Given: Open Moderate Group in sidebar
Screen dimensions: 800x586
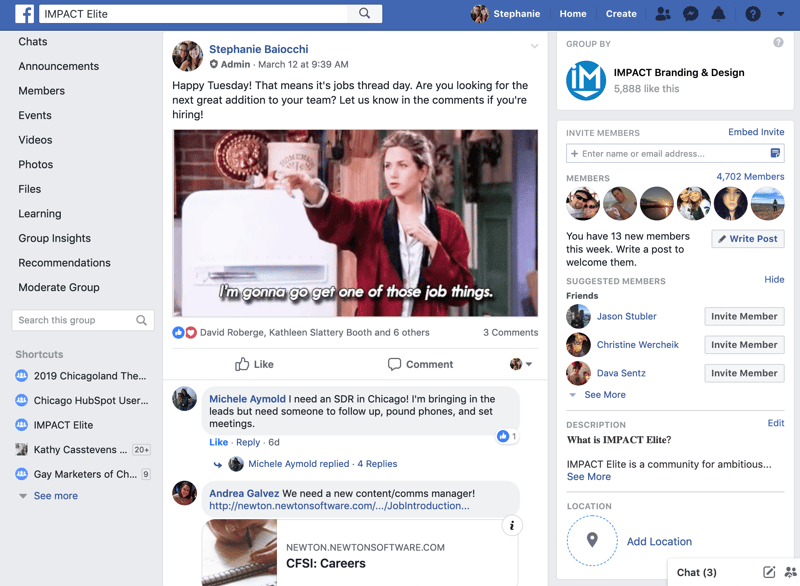Looking at the screenshot, I should pos(59,287).
